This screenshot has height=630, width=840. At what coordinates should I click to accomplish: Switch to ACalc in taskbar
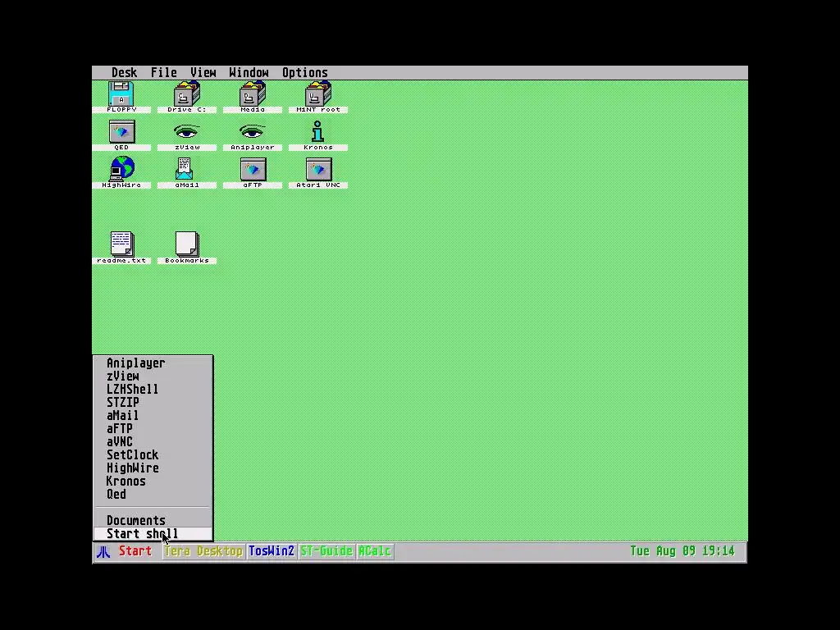375,551
